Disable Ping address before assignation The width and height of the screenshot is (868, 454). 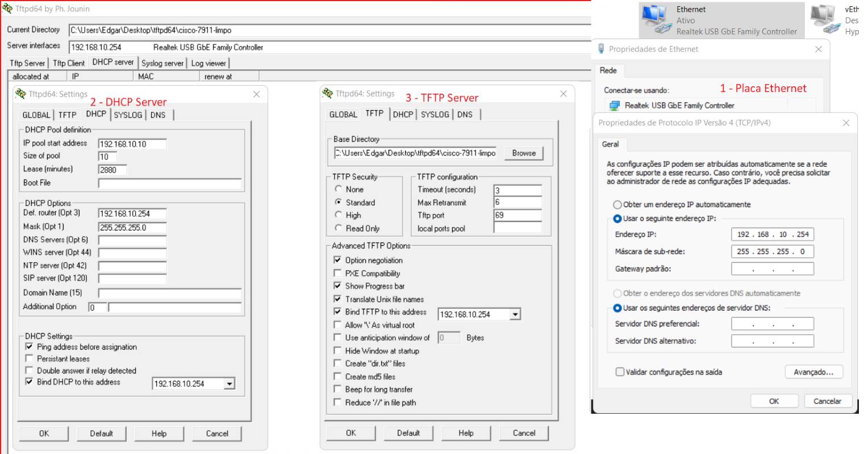29,347
